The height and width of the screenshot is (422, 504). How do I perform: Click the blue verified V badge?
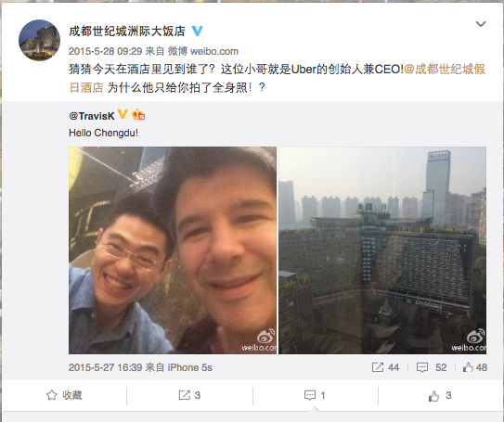pos(197,32)
